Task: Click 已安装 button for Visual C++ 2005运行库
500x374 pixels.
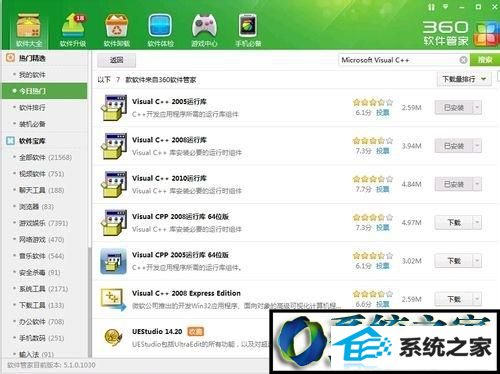Action: 454,108
